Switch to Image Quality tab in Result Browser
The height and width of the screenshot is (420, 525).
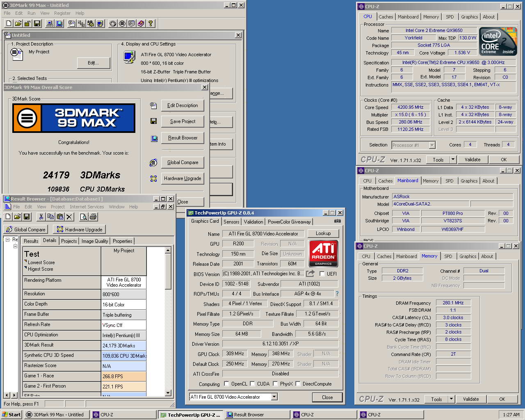coord(95,241)
